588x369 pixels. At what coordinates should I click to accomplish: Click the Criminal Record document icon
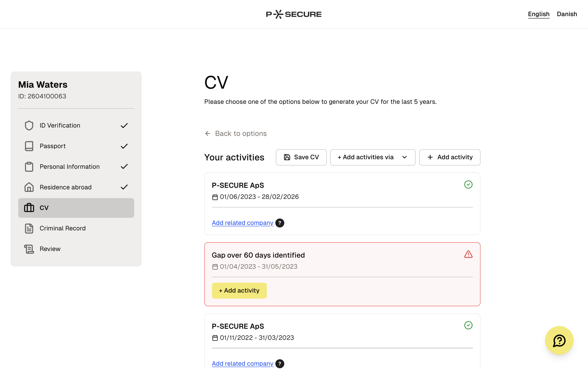[29, 228]
